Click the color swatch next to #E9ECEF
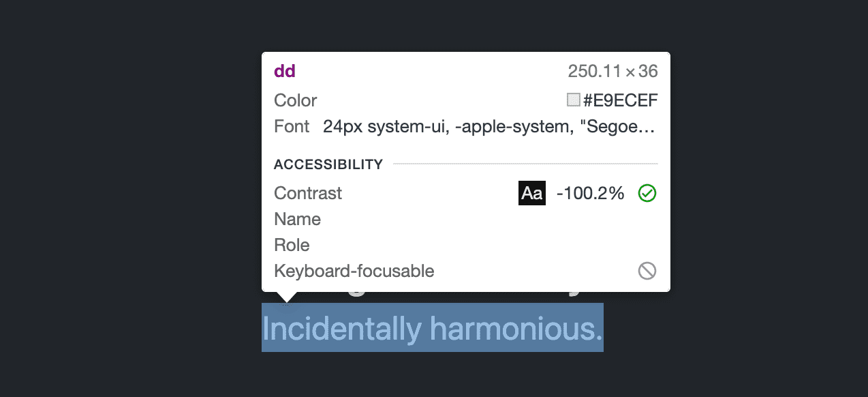The width and height of the screenshot is (868, 397). pos(572,100)
